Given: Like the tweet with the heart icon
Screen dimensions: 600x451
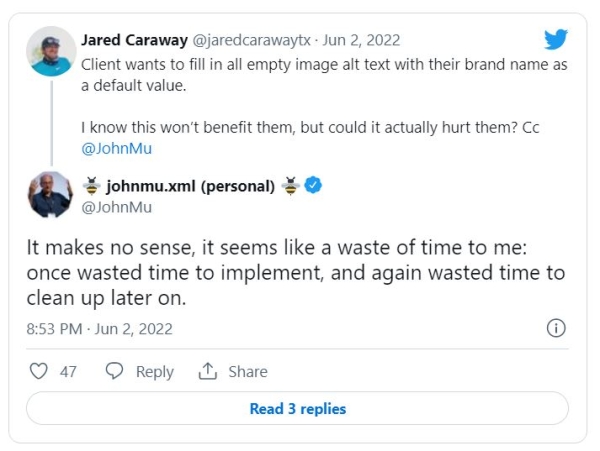Looking at the screenshot, I should tap(39, 371).
